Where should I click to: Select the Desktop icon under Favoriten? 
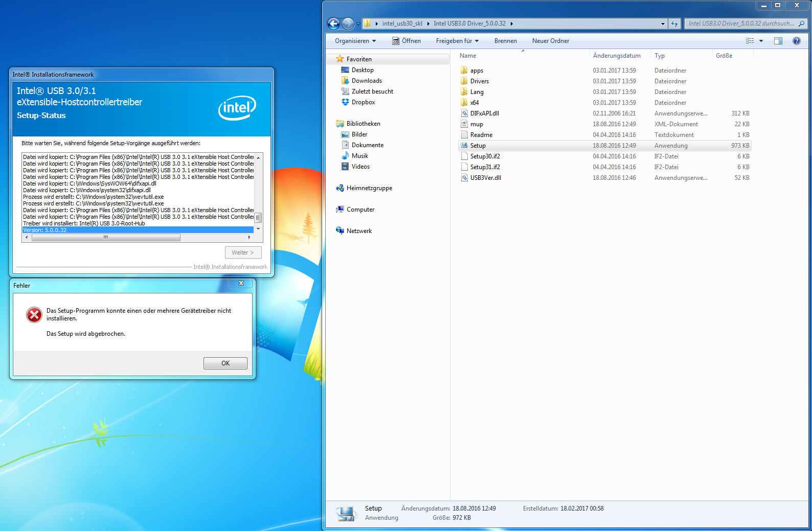click(345, 70)
